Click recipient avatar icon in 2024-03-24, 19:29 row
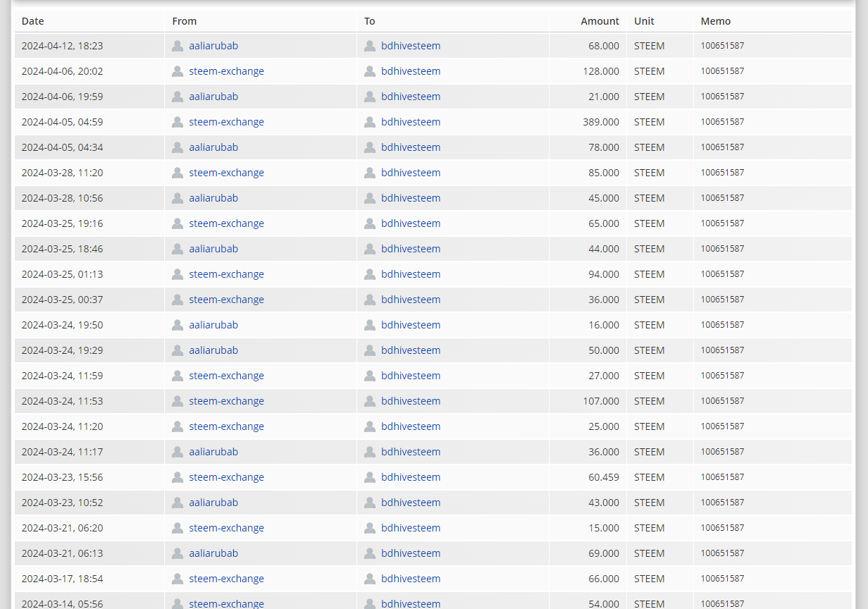868x609 pixels. 370,350
